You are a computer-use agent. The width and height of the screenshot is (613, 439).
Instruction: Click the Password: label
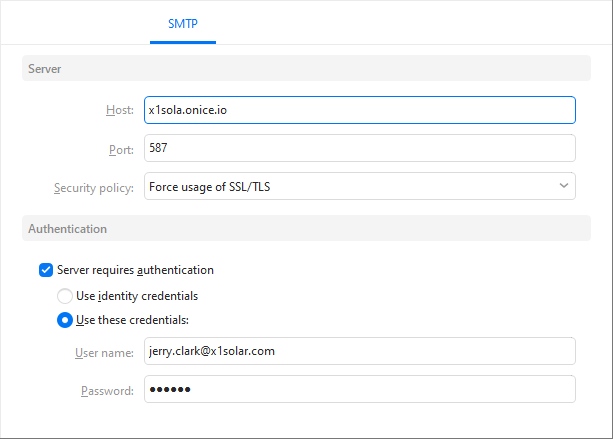107,391
